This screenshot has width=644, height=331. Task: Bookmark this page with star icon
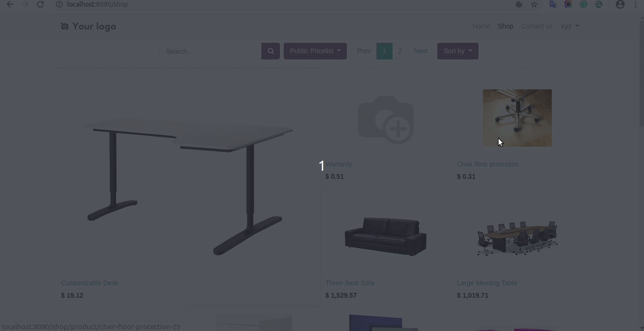(534, 4)
